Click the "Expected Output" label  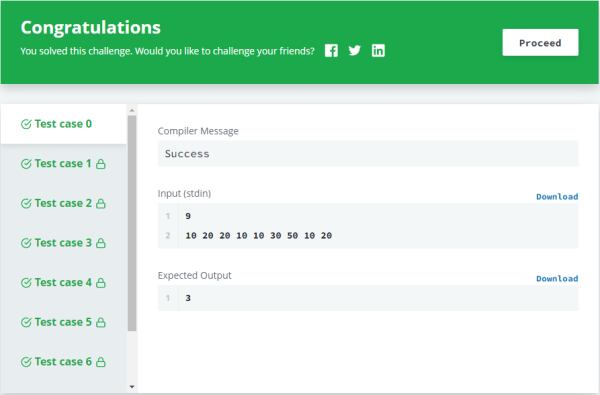[194, 276]
